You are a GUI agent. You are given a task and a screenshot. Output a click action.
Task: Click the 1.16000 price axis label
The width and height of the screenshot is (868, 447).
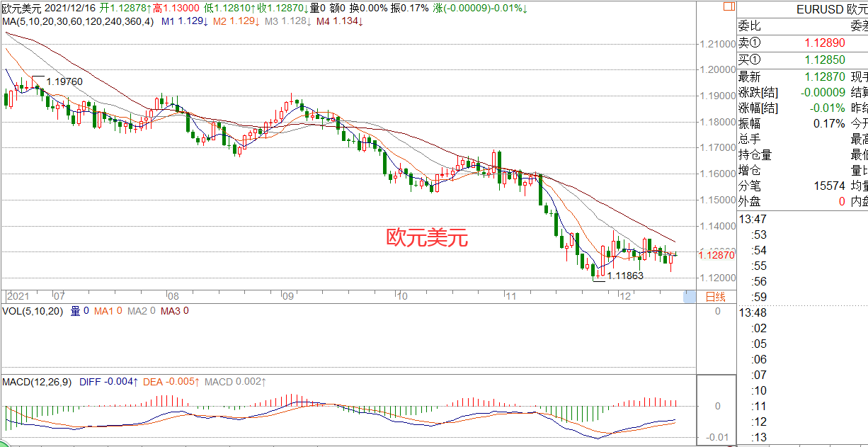point(717,174)
